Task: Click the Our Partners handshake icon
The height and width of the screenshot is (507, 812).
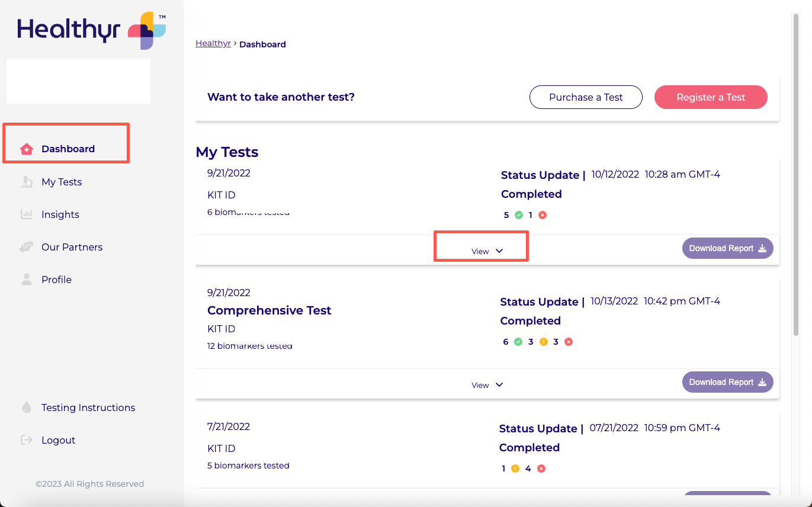Action: [27, 247]
